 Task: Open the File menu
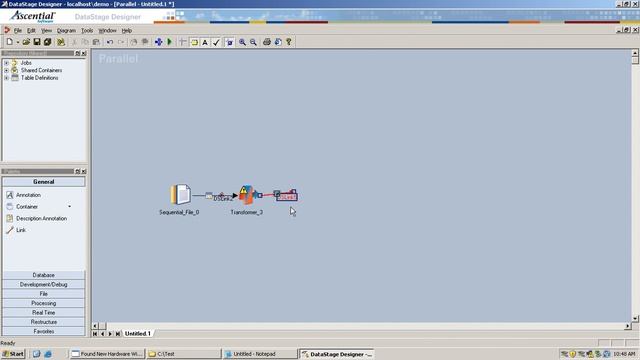(x=18, y=31)
